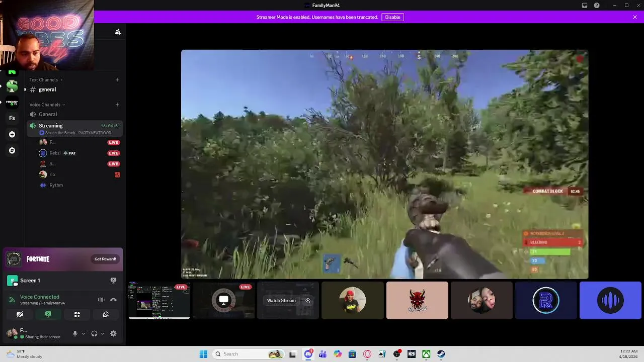Open the Freaky TV server icon

[x=12, y=103]
